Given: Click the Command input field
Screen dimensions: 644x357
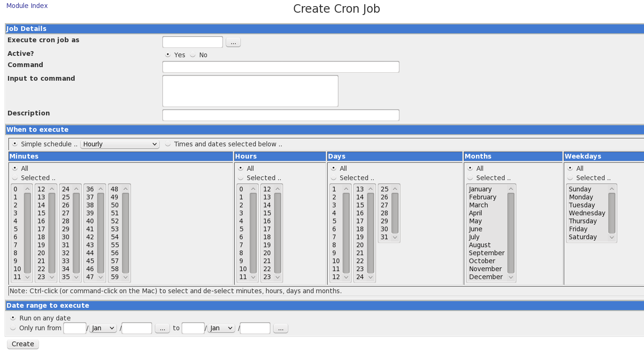Looking at the screenshot, I should pos(280,67).
